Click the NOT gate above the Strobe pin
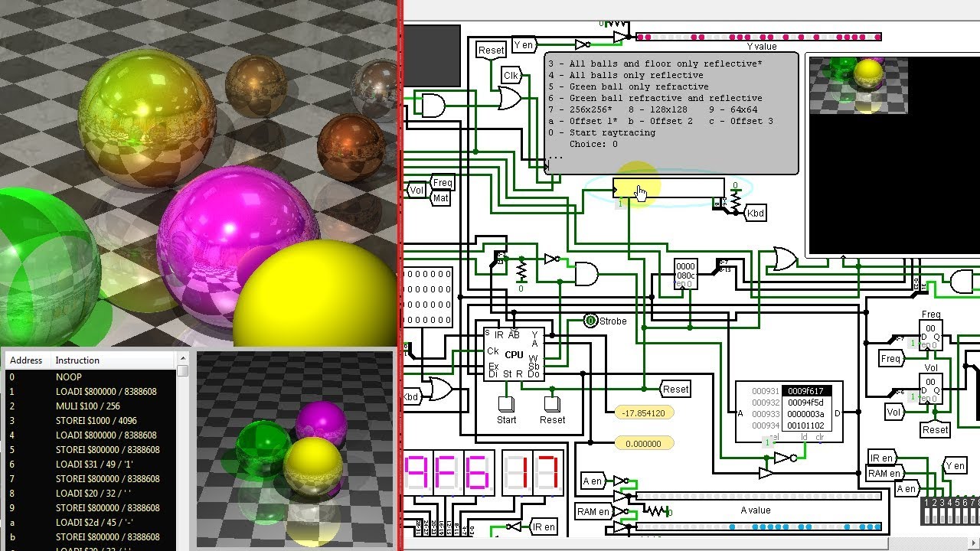 pos(552,259)
